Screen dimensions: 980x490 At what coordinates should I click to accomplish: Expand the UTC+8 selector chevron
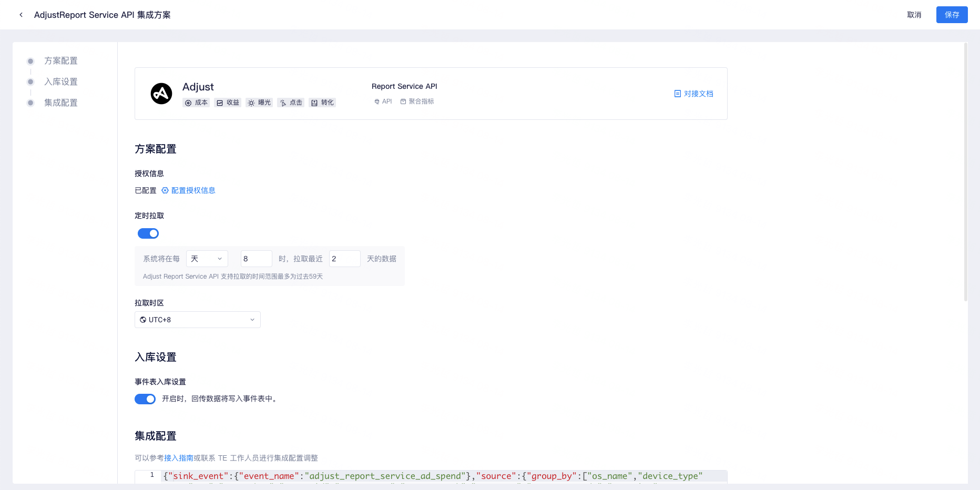(x=253, y=319)
